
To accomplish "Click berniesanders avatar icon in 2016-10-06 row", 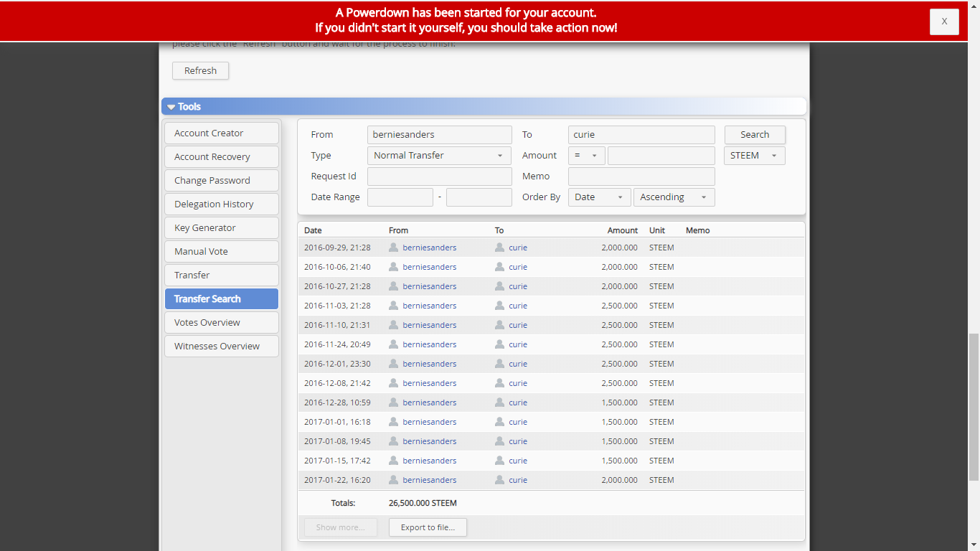I will pos(393,266).
